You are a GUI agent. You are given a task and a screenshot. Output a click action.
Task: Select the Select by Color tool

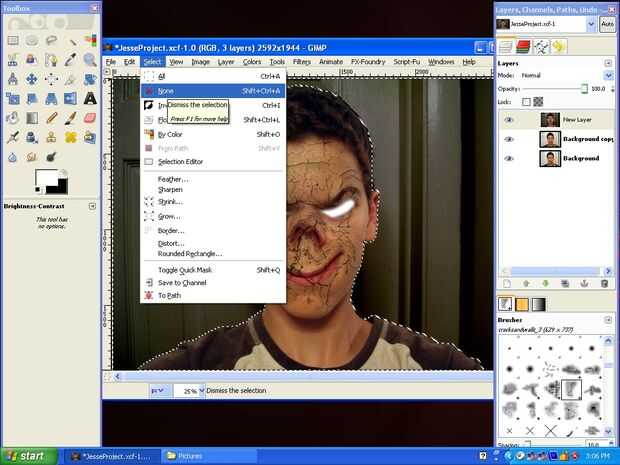pyautogui.click(x=90, y=40)
